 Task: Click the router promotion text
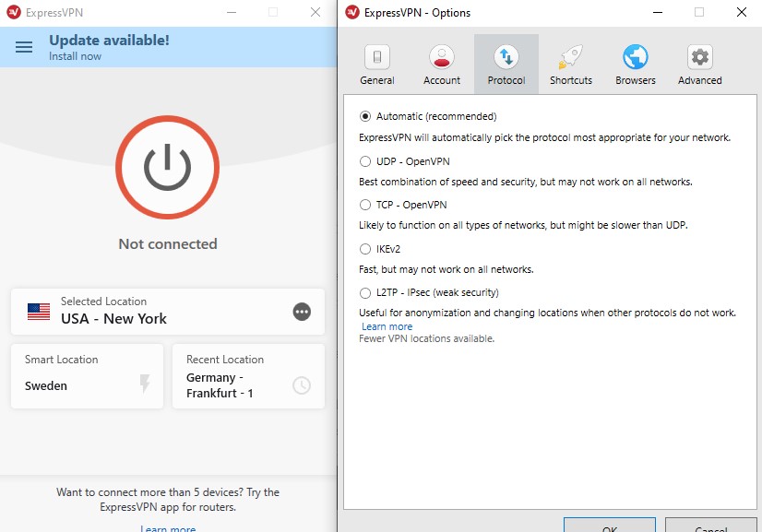pos(168,500)
